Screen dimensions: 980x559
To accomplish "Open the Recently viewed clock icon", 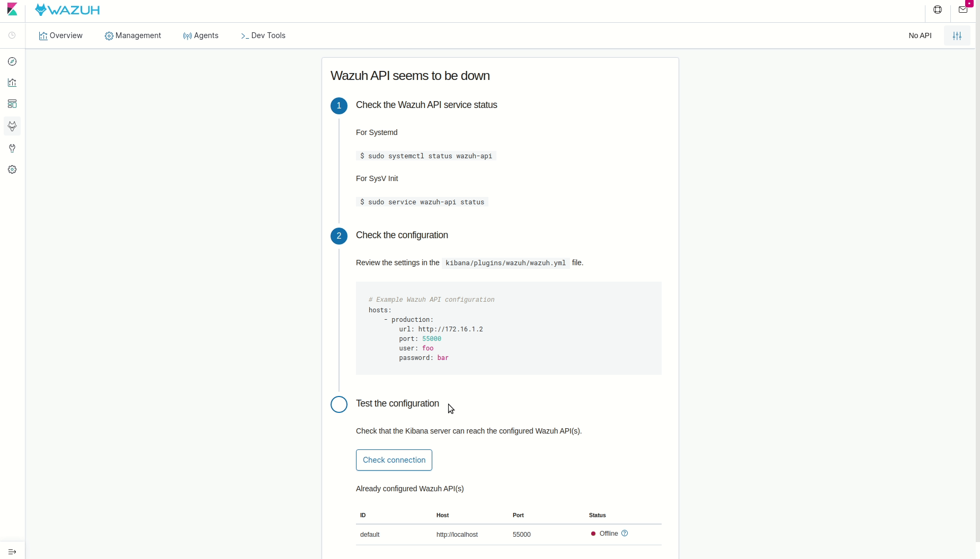I will pyautogui.click(x=12, y=35).
